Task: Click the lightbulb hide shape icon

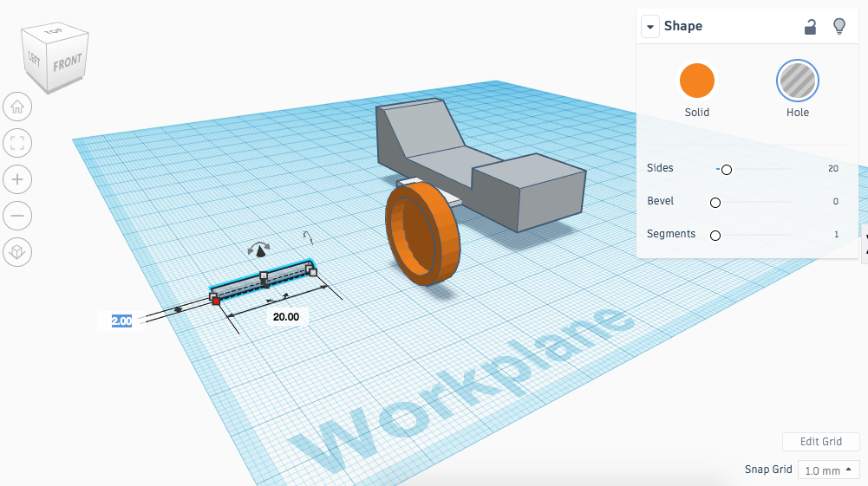Action: click(839, 26)
